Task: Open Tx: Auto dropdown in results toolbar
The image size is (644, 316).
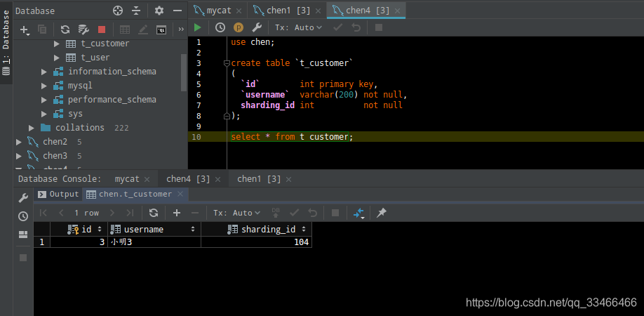Action: pyautogui.click(x=237, y=213)
